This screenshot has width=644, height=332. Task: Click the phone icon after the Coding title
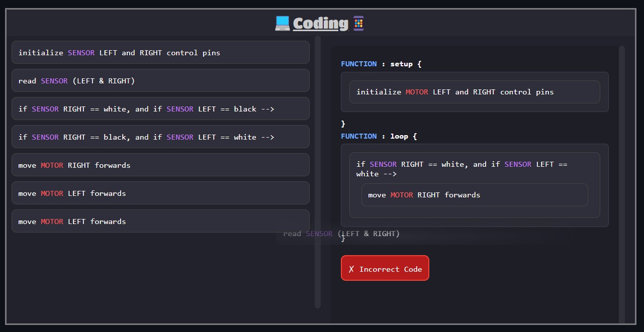(358, 23)
